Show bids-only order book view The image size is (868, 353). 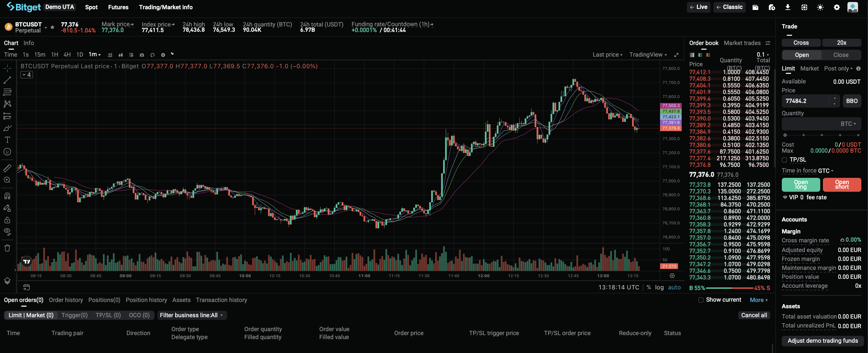[x=700, y=55]
